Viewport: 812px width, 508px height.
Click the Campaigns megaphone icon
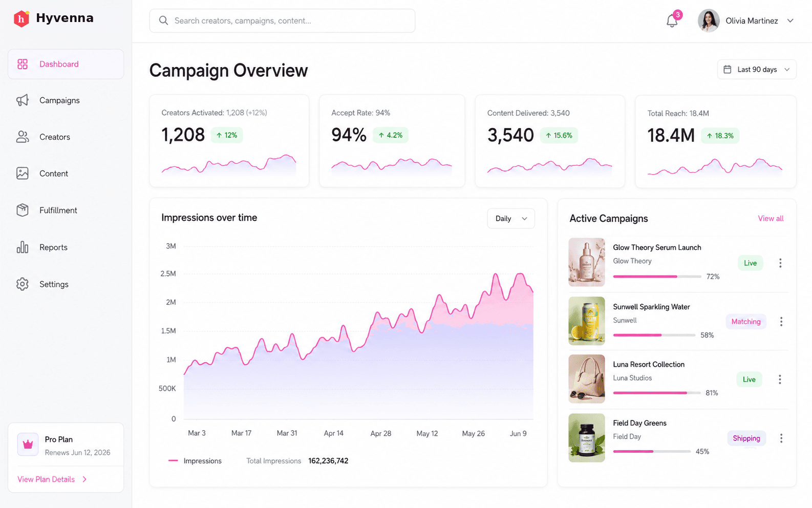[23, 100]
